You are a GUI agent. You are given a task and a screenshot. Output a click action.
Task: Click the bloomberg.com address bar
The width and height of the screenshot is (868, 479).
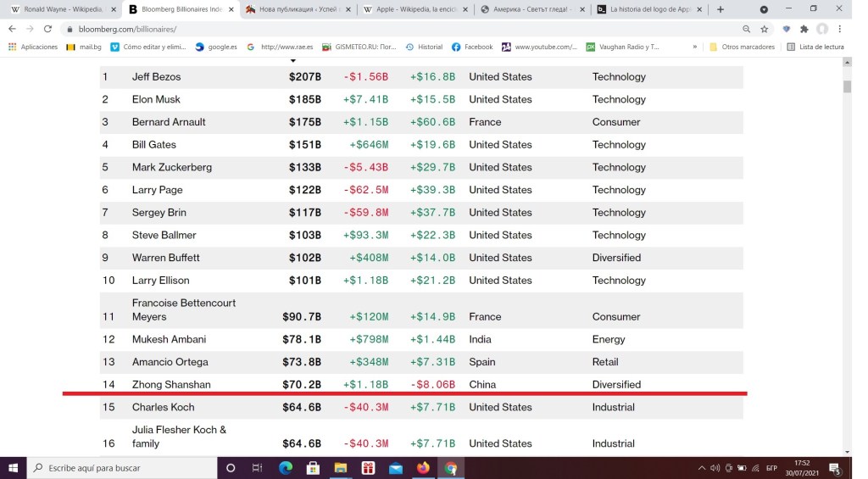(x=339, y=29)
